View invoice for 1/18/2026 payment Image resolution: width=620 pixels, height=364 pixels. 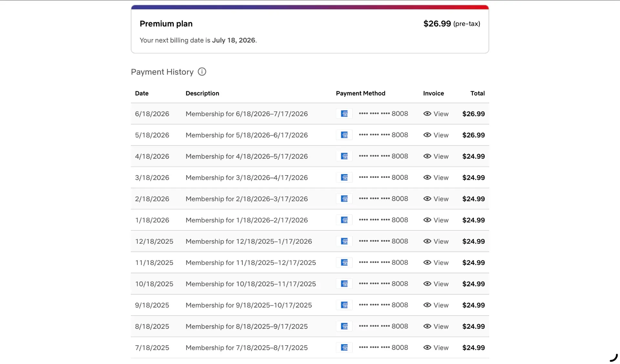pyautogui.click(x=436, y=220)
